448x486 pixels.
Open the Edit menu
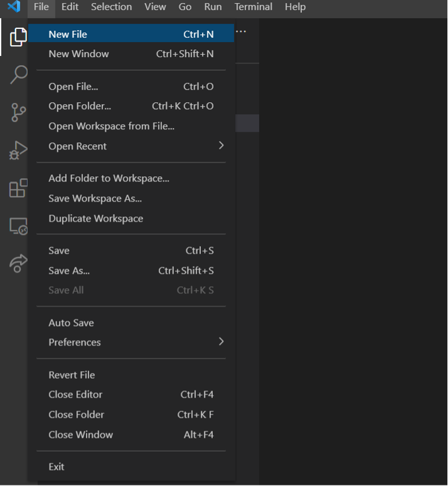pyautogui.click(x=70, y=7)
